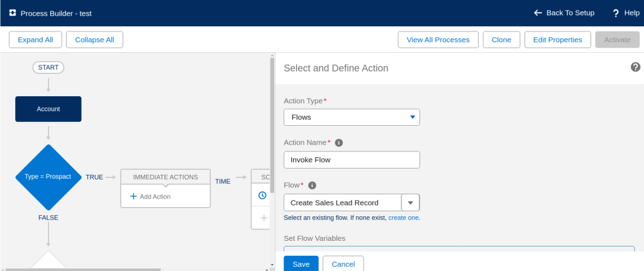Viewport: 644px width, 271px height.
Task: Clone the current process
Action: point(501,40)
